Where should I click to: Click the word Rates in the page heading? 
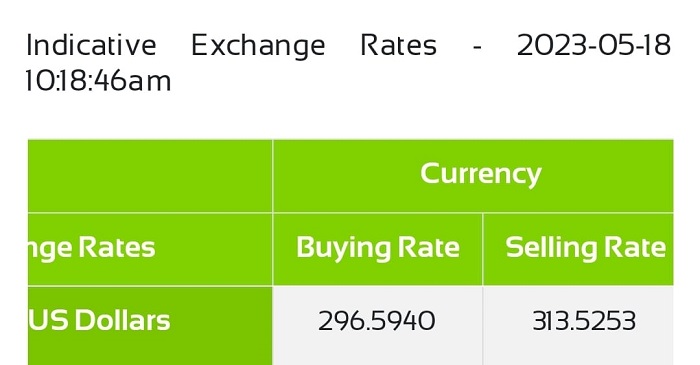click(x=398, y=45)
